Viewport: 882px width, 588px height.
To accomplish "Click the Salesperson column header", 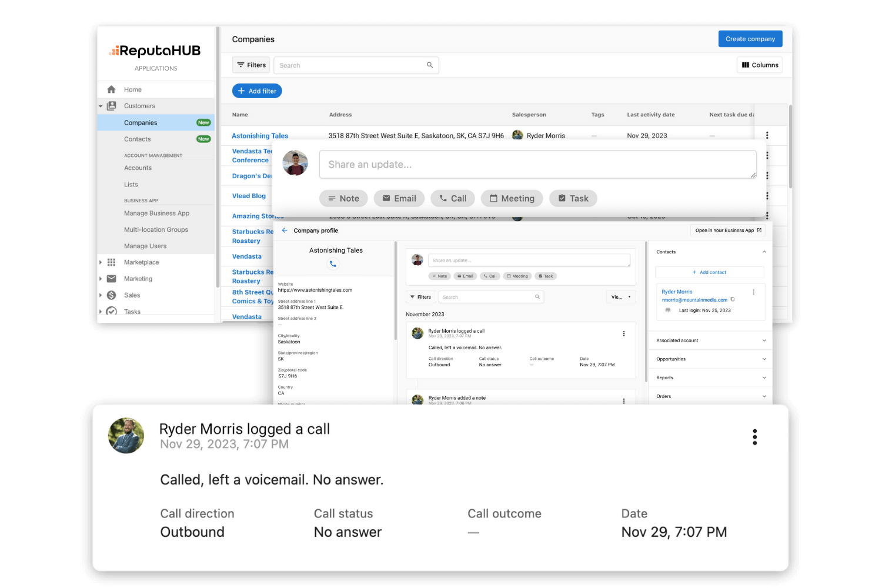I will [529, 115].
